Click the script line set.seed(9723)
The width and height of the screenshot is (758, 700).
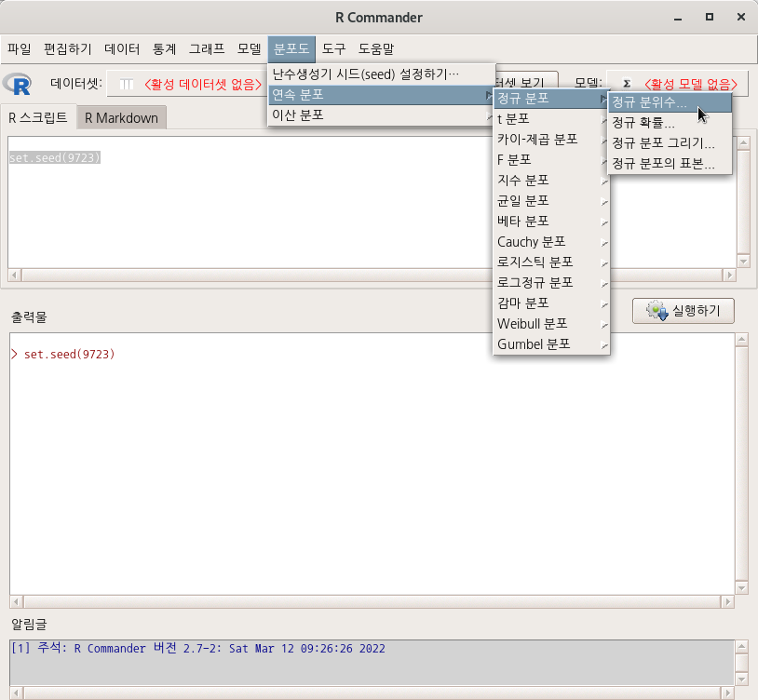pyautogui.click(x=55, y=158)
